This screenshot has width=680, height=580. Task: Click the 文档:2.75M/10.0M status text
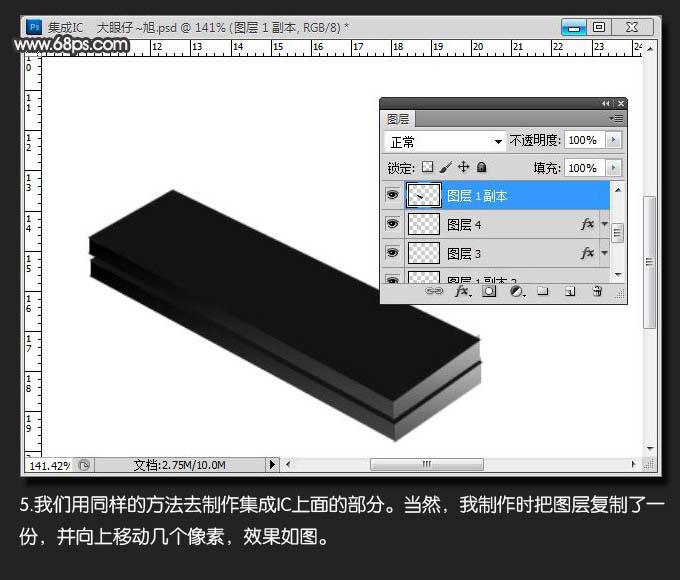[180, 465]
